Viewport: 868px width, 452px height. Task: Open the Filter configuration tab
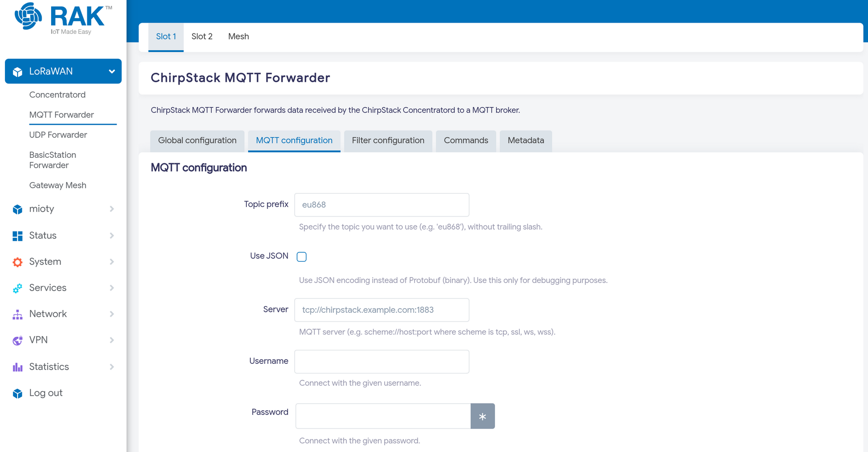pyautogui.click(x=388, y=141)
